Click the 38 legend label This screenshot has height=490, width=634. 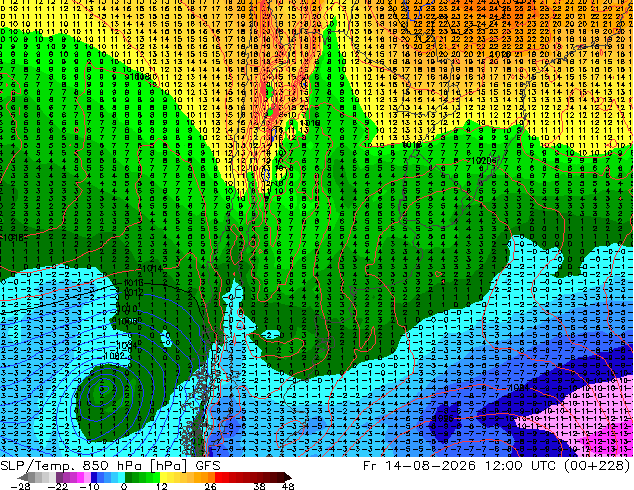tap(259, 486)
